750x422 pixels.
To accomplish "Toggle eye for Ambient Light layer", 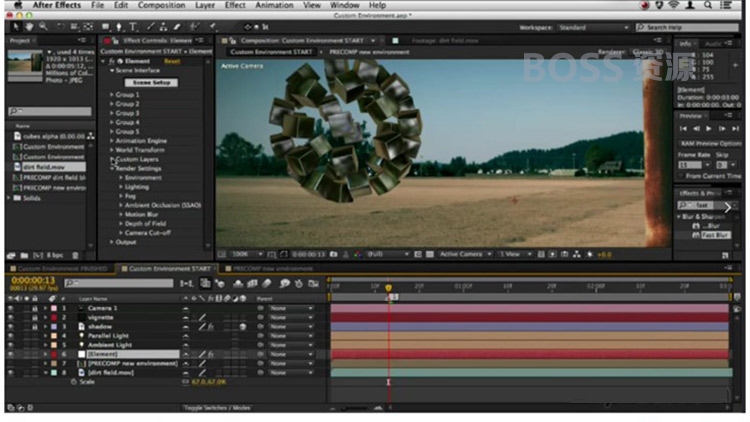I will [11, 345].
